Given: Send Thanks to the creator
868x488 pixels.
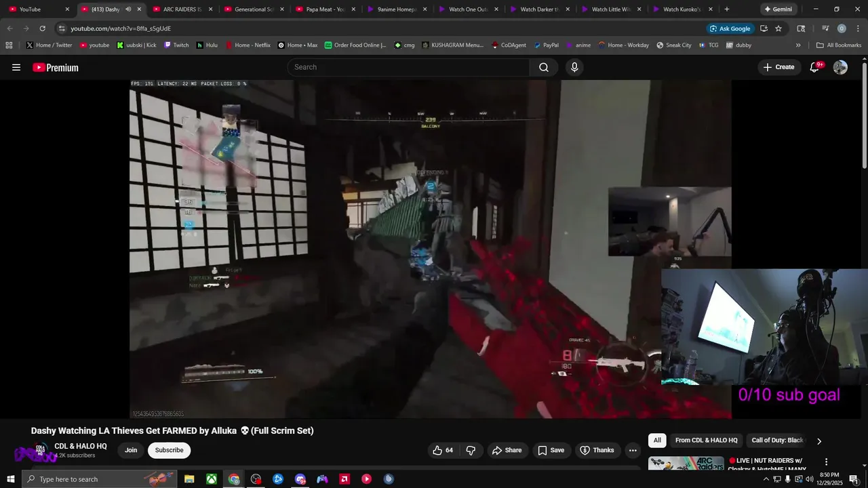Looking at the screenshot, I should coord(597,450).
